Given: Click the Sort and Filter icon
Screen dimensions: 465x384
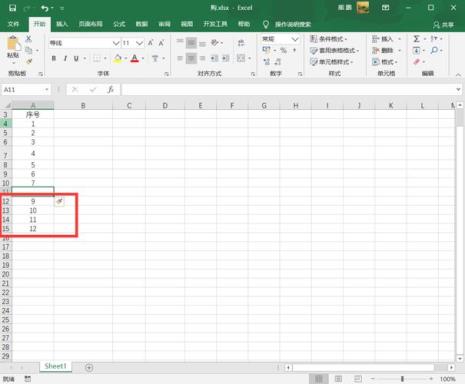Looking at the screenshot, I should [434, 39].
